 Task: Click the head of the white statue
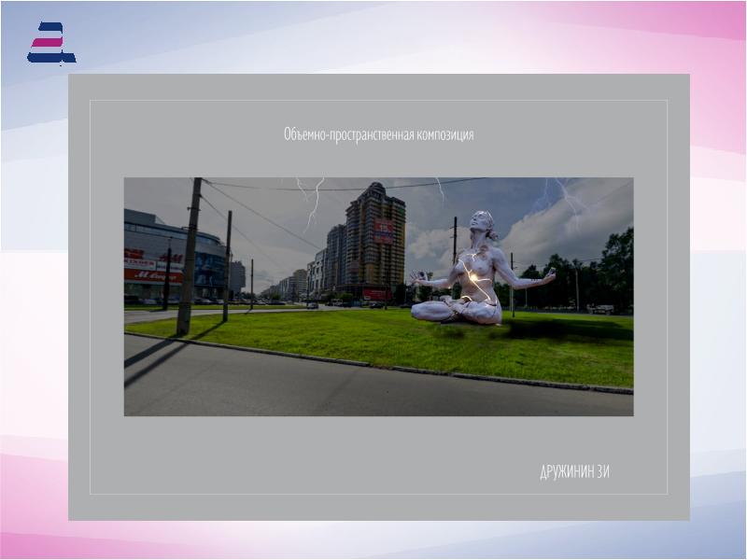[484, 222]
